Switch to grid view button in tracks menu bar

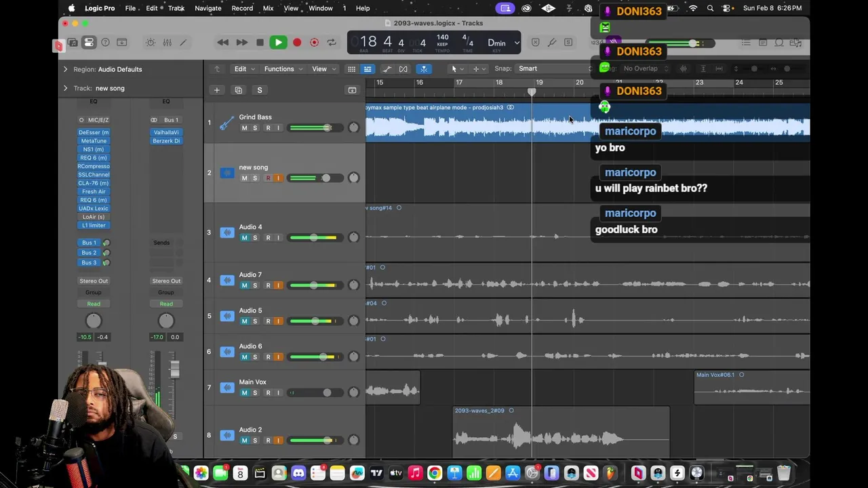351,68
